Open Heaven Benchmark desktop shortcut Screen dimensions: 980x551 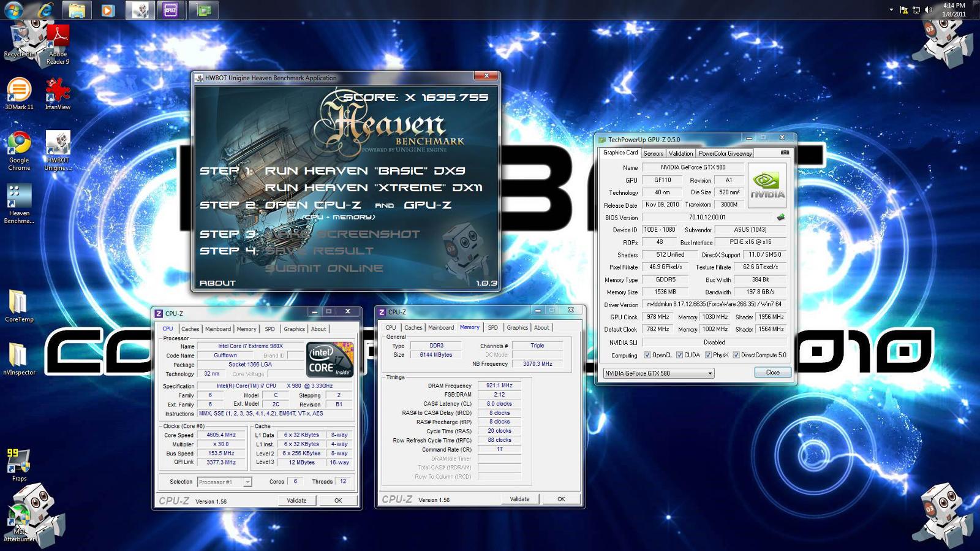pos(19,204)
